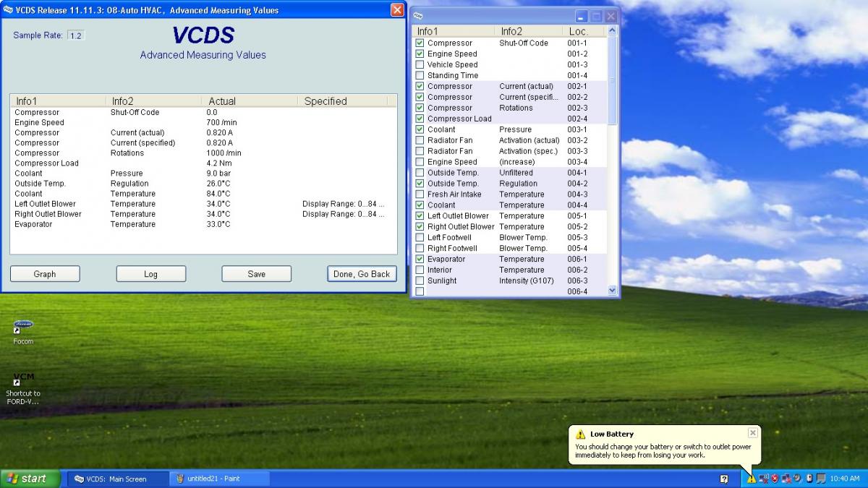Enable Interior Temperature 006-2 checkbox

[x=420, y=270]
